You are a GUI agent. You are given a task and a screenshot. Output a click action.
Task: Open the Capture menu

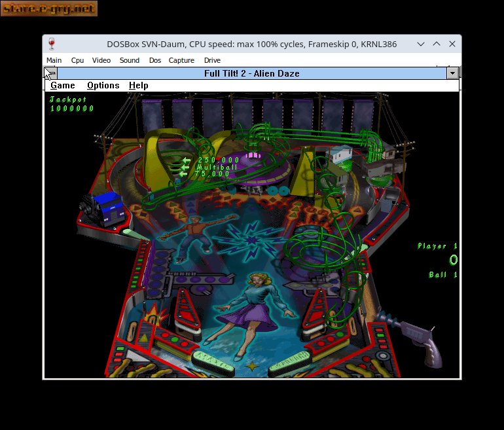tap(181, 60)
